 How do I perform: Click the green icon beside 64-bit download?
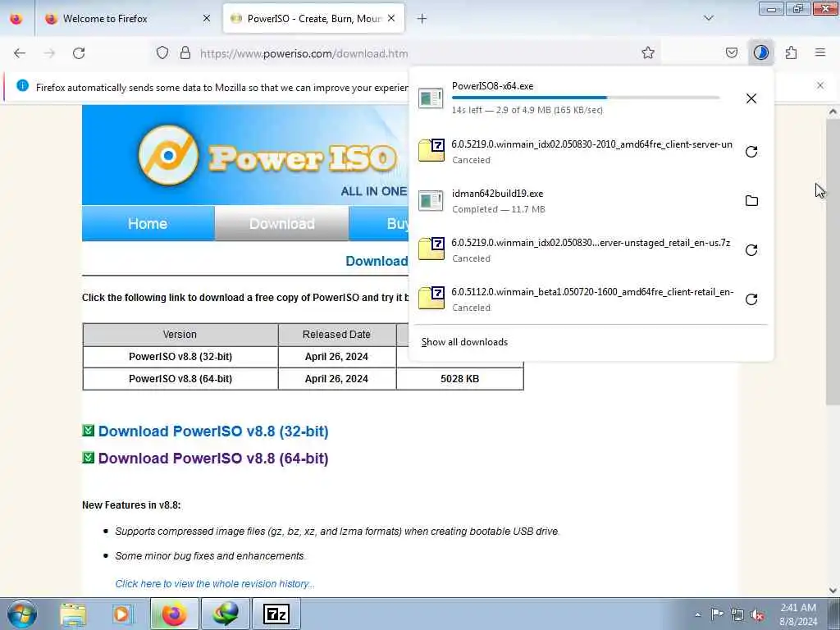point(89,458)
